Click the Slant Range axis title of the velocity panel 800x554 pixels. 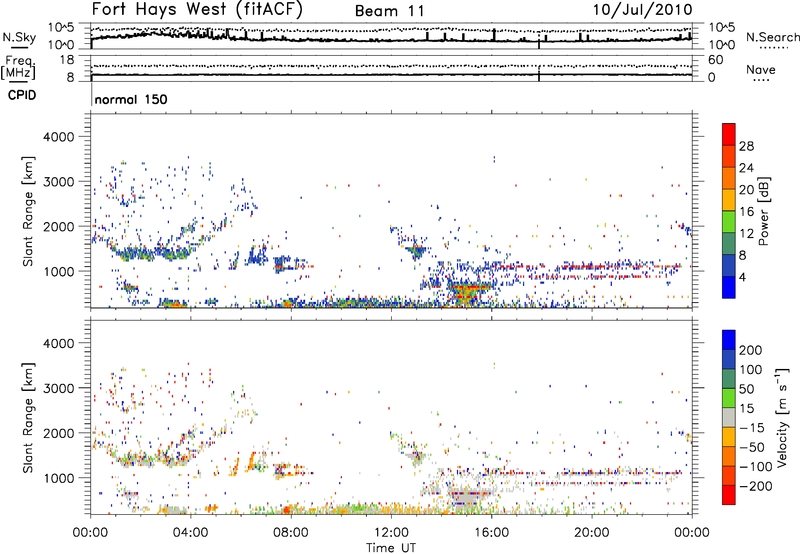click(x=28, y=418)
